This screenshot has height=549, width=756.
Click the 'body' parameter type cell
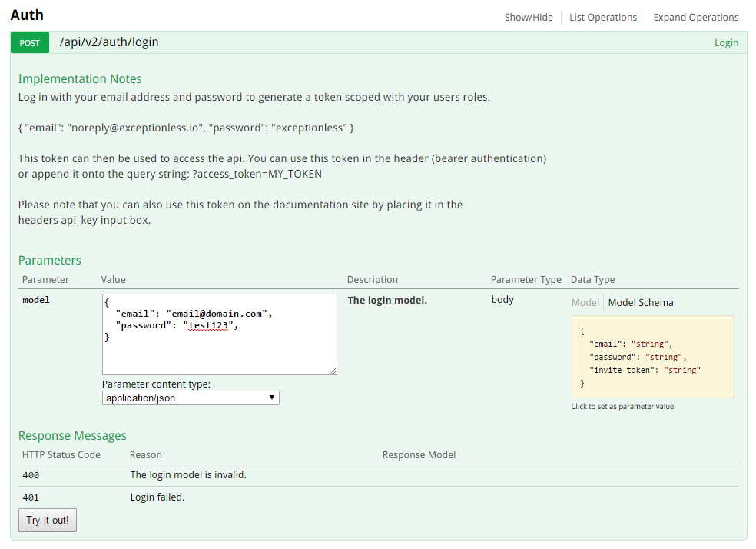point(502,300)
